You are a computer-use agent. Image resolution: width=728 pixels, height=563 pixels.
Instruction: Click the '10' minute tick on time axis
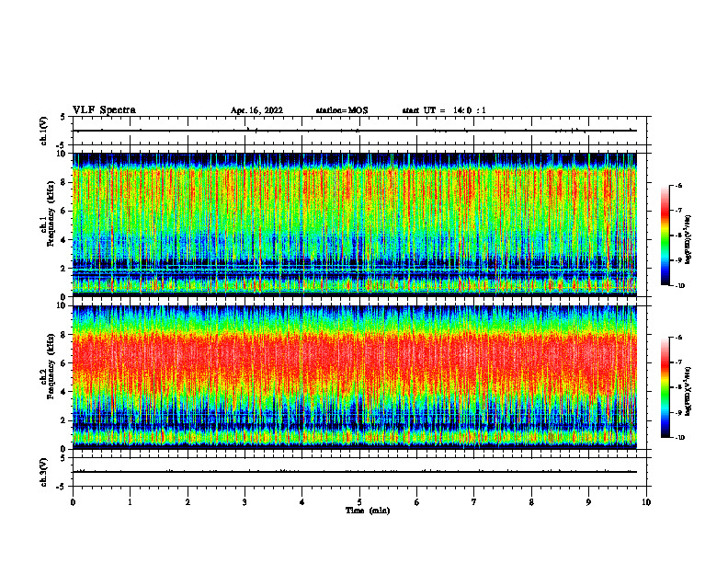point(646,502)
